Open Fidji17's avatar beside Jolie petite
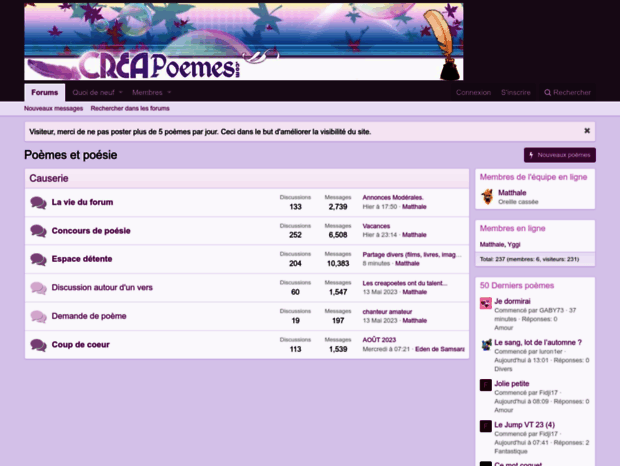Viewport: 620px width, 466px height. click(x=486, y=385)
